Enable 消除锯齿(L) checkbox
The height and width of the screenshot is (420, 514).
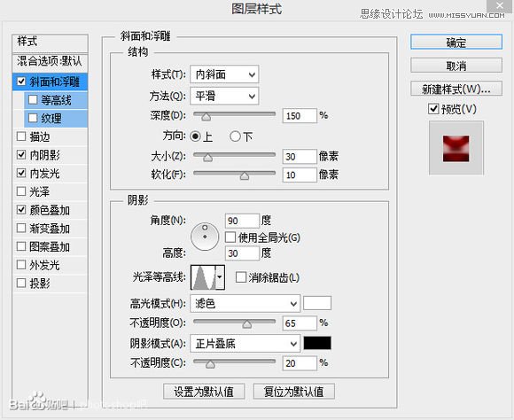pyautogui.click(x=241, y=277)
